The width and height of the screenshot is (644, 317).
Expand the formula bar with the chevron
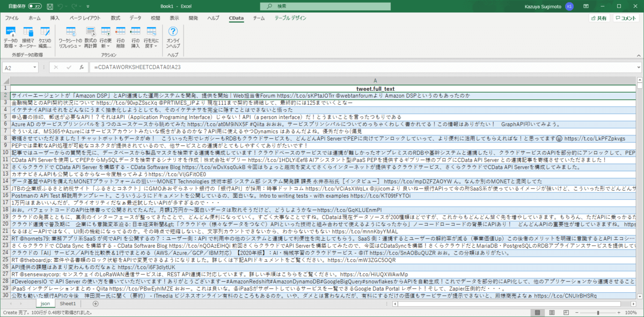tap(639, 68)
